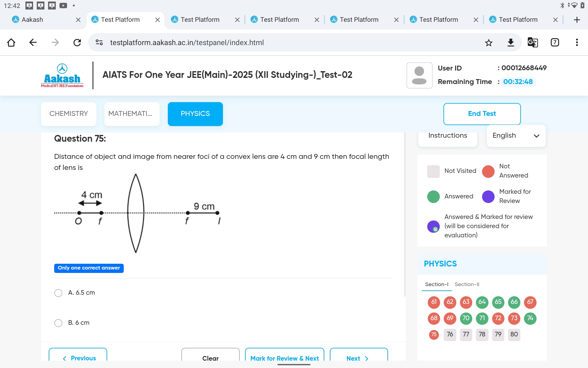
Task: Jump to question 69
Action: [450, 318]
